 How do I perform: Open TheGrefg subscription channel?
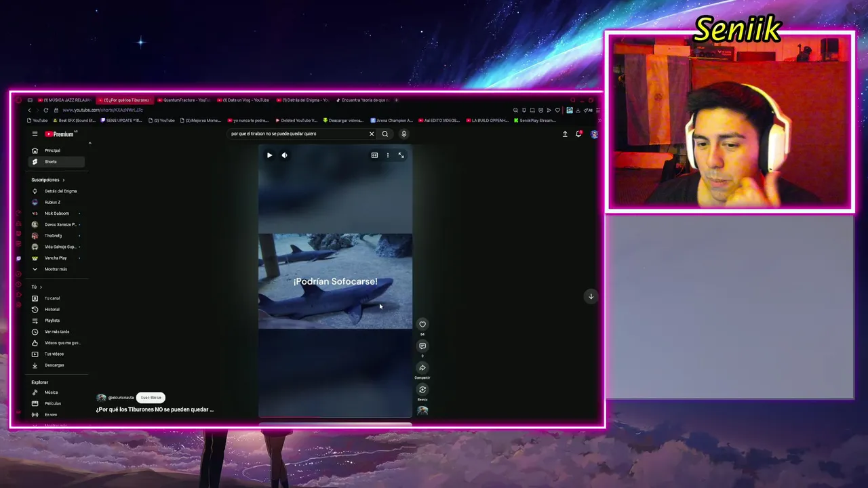tap(57, 236)
